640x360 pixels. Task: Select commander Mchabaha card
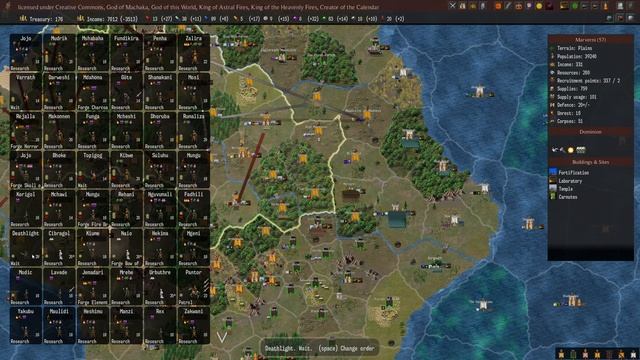93,53
